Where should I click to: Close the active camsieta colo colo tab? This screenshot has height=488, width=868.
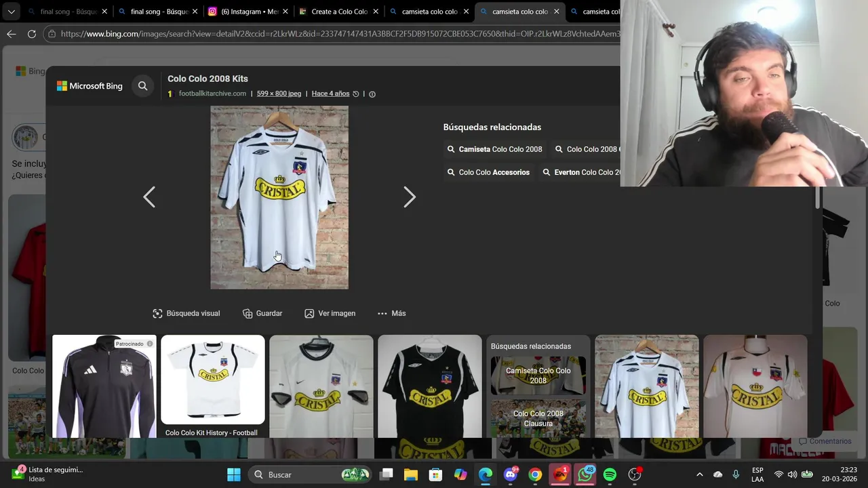(x=557, y=12)
